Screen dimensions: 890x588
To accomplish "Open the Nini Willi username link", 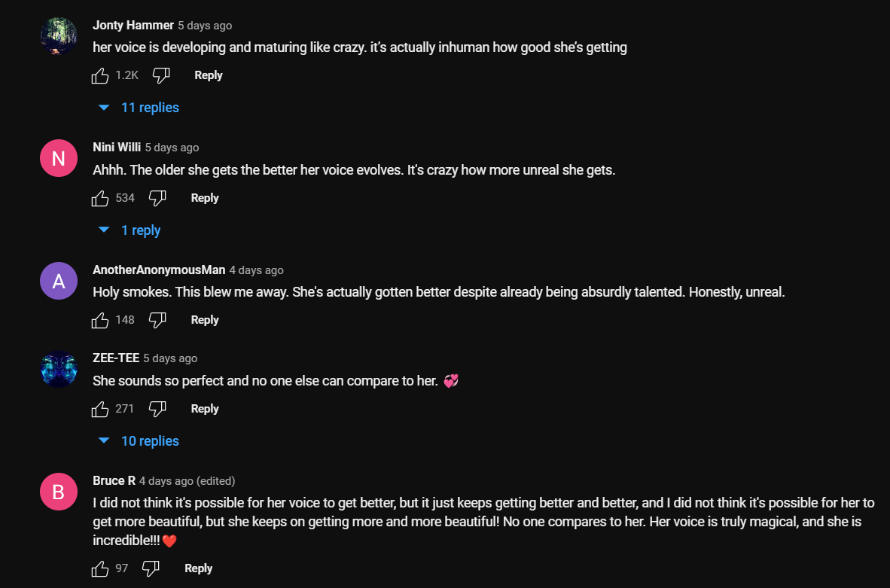I will click(117, 147).
